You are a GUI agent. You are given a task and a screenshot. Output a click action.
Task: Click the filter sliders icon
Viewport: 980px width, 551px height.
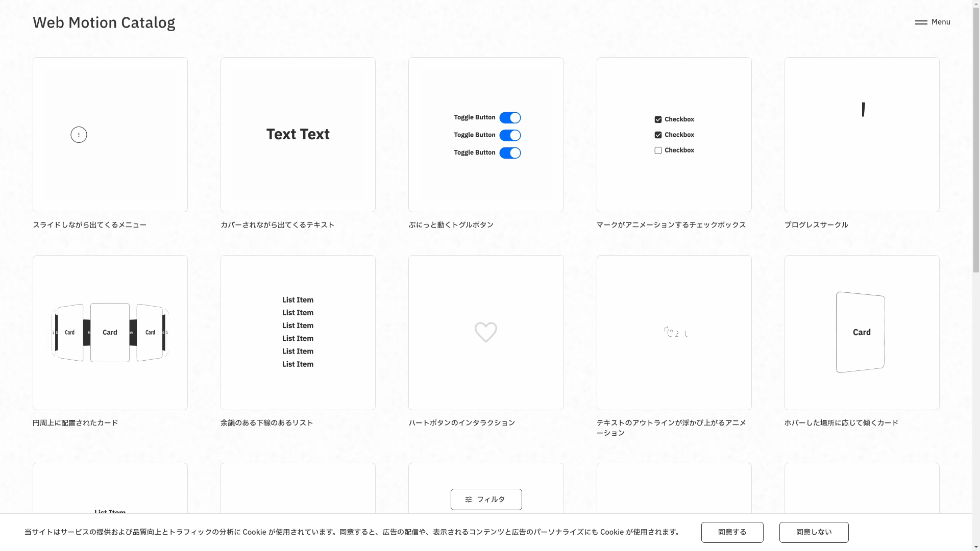click(x=469, y=499)
